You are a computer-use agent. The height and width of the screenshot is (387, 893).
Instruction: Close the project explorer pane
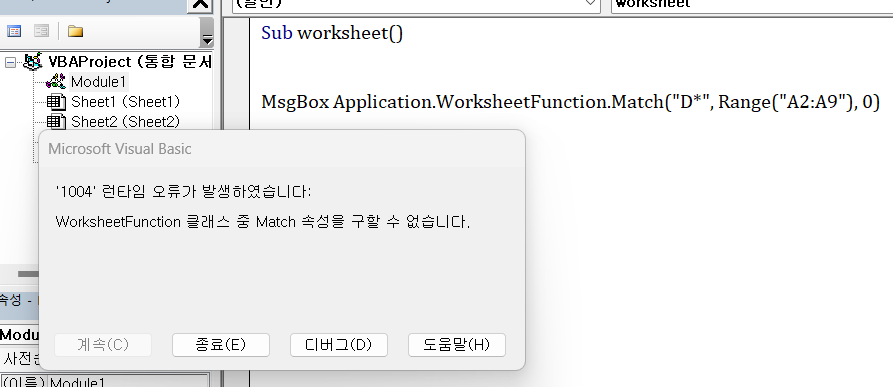tap(200, 4)
